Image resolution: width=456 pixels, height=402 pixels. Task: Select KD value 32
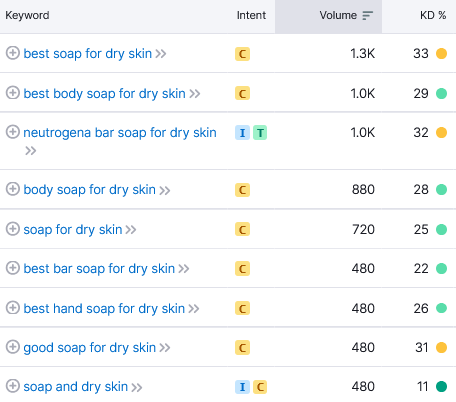pos(421,133)
